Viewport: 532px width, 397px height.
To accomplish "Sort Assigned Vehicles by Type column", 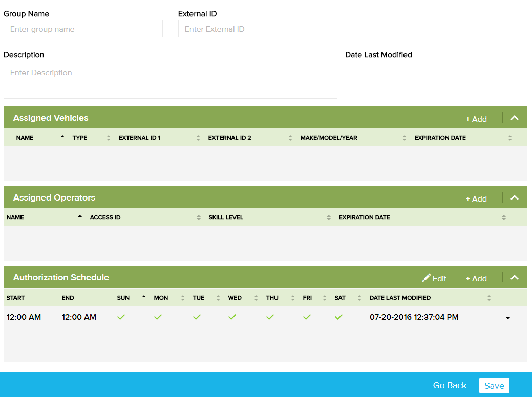I will [x=108, y=138].
